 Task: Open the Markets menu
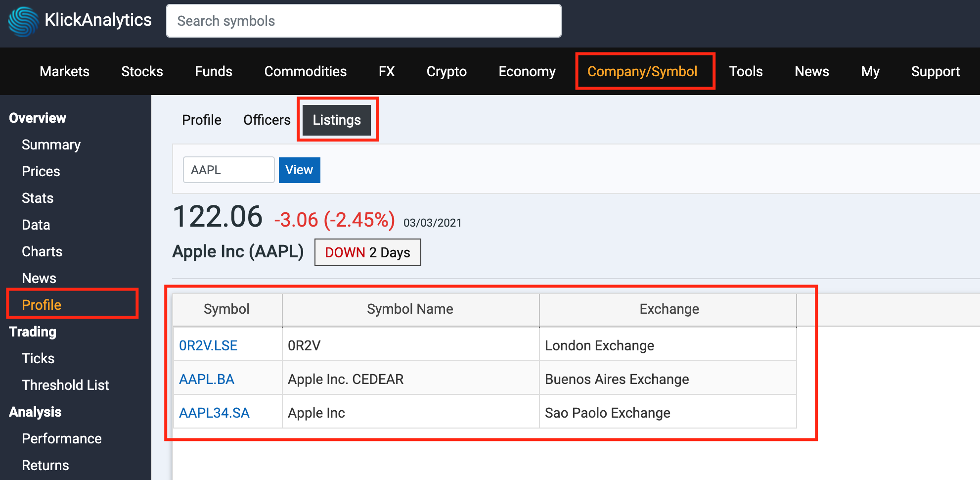[x=65, y=71]
